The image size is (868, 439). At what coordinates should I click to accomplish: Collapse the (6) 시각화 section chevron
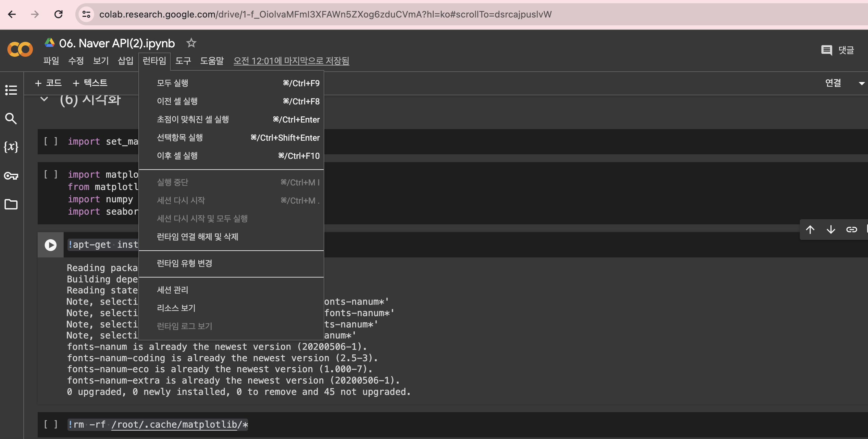pyautogui.click(x=44, y=99)
